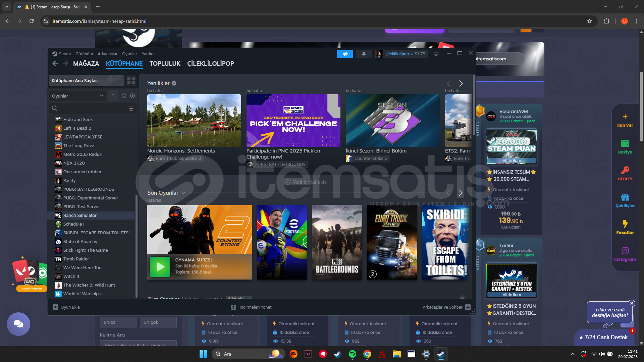Click the En çok price field
Screen dimensions: 644x362
pyautogui.click(x=158, y=322)
